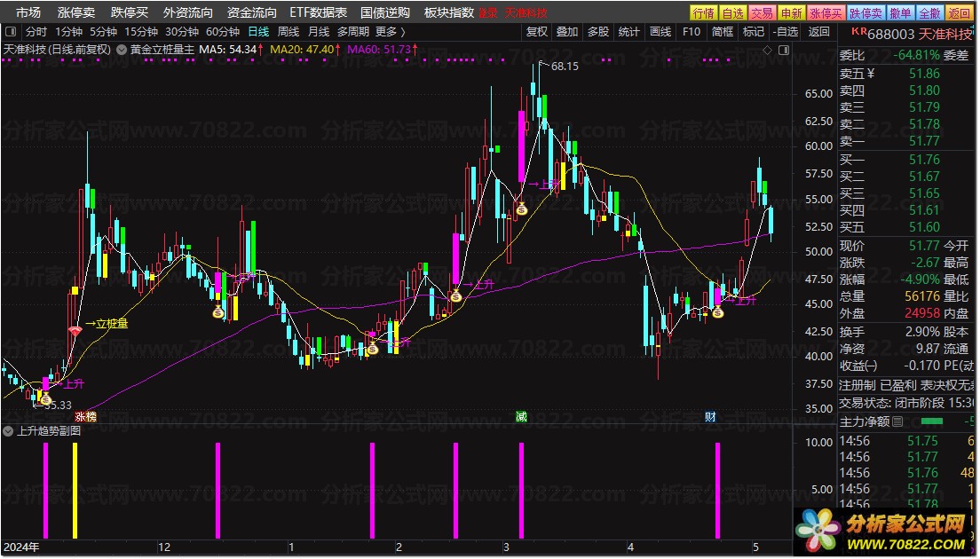Click the orange 返回 button at top
This screenshot has width=980, height=559.
tap(960, 12)
